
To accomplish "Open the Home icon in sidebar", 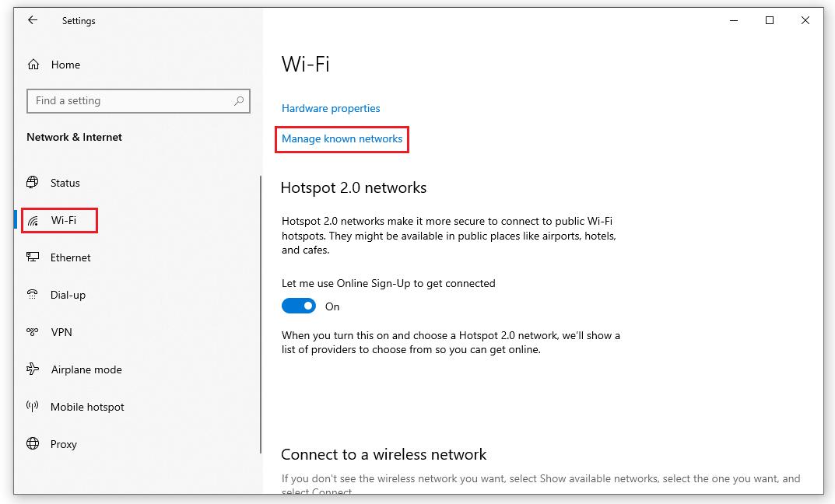I will (x=33, y=65).
